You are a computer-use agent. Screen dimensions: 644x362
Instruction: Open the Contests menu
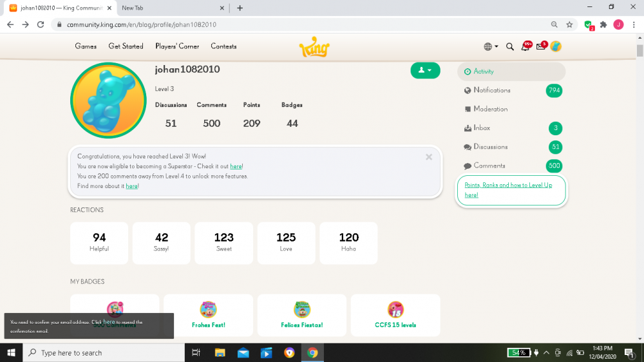point(223,46)
